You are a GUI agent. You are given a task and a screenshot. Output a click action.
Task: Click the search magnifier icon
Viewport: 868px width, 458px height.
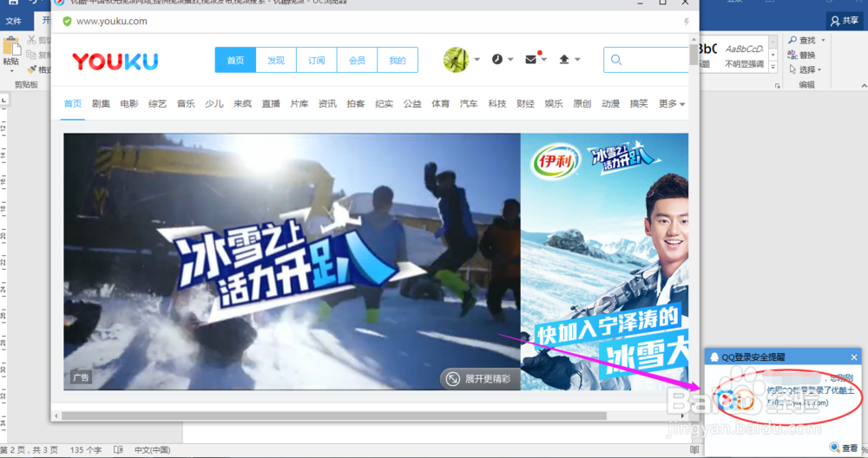click(616, 60)
